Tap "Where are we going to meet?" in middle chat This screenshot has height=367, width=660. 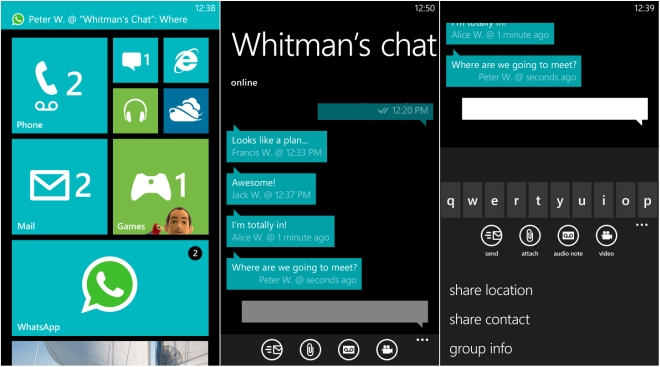click(x=294, y=273)
